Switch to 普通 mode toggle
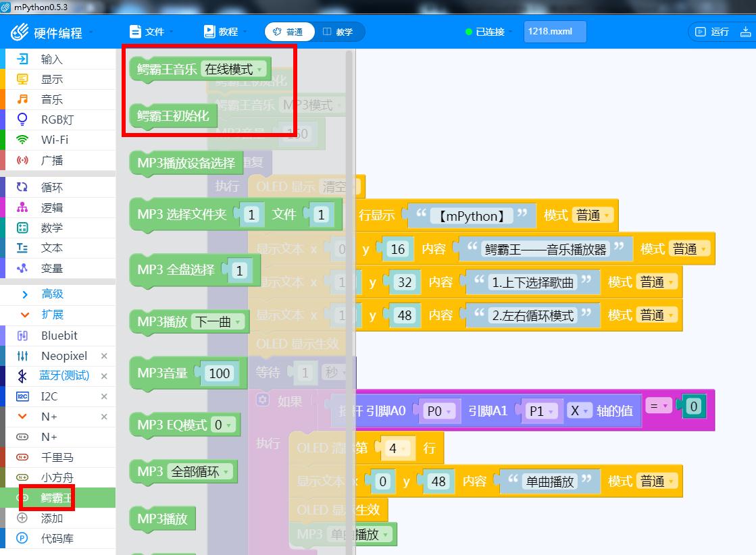This screenshot has width=756, height=555. coord(288,32)
